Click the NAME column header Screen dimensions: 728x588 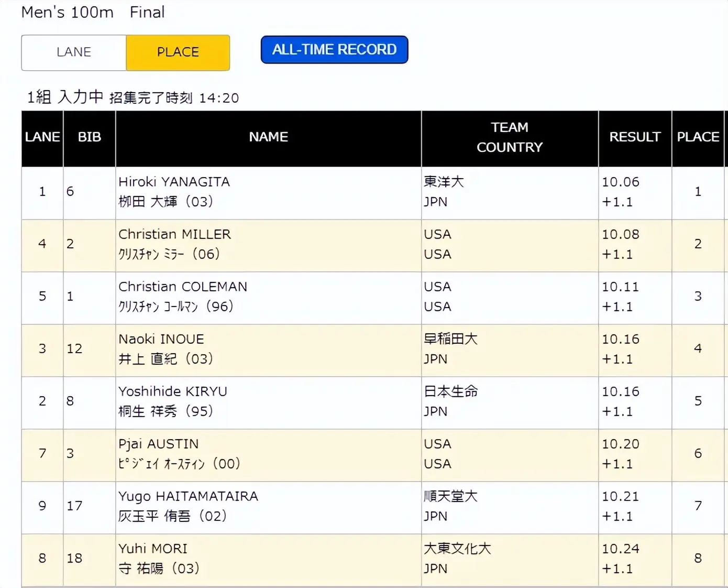tap(268, 137)
